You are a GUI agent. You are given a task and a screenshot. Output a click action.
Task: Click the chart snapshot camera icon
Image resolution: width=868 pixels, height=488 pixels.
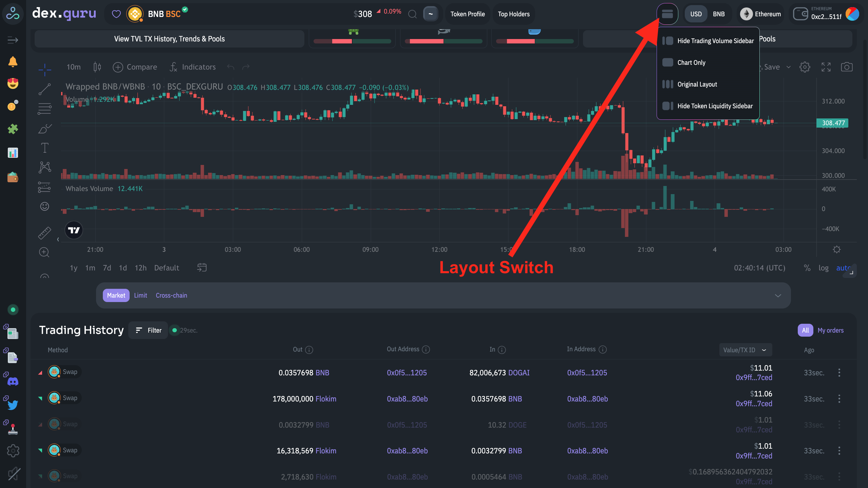(847, 67)
